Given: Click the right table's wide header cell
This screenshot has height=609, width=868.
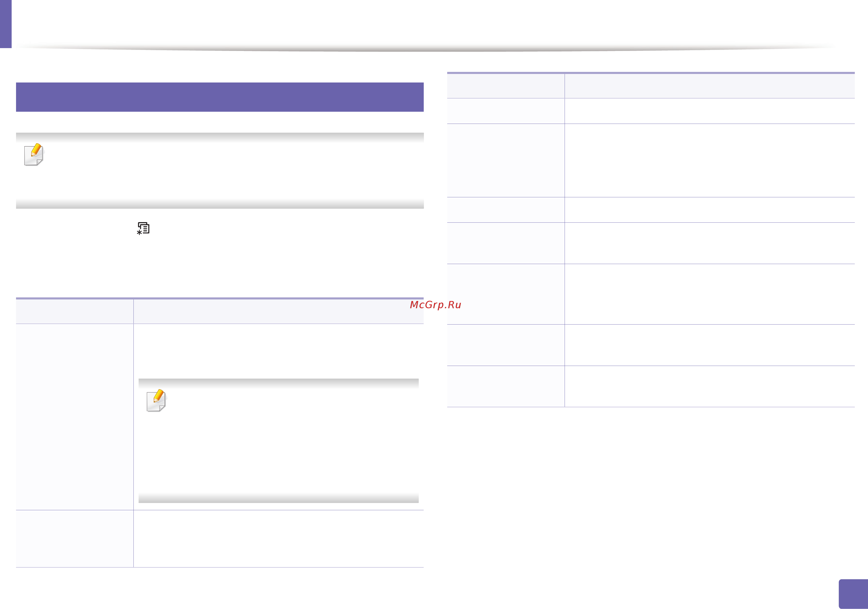Looking at the screenshot, I should (x=710, y=86).
